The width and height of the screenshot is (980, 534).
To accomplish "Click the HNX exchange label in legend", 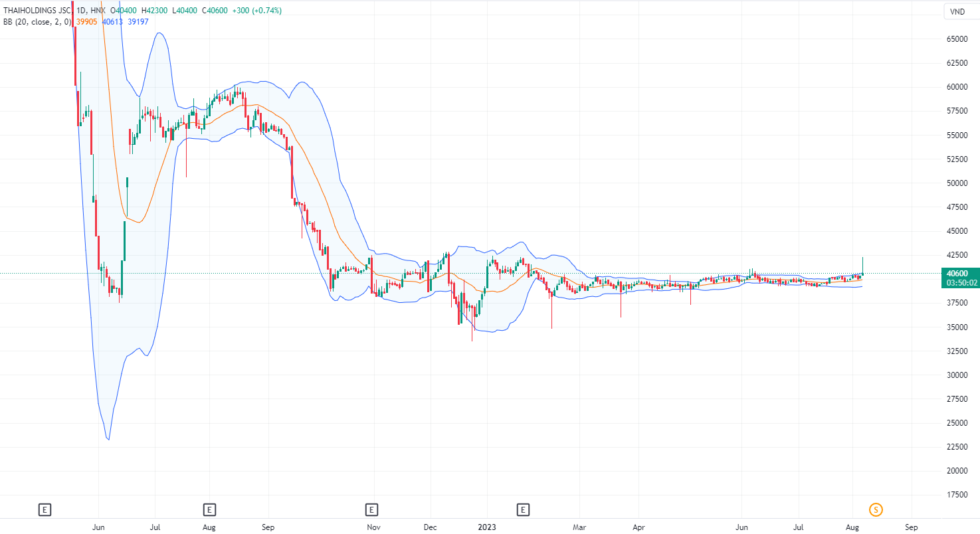I will (x=99, y=11).
